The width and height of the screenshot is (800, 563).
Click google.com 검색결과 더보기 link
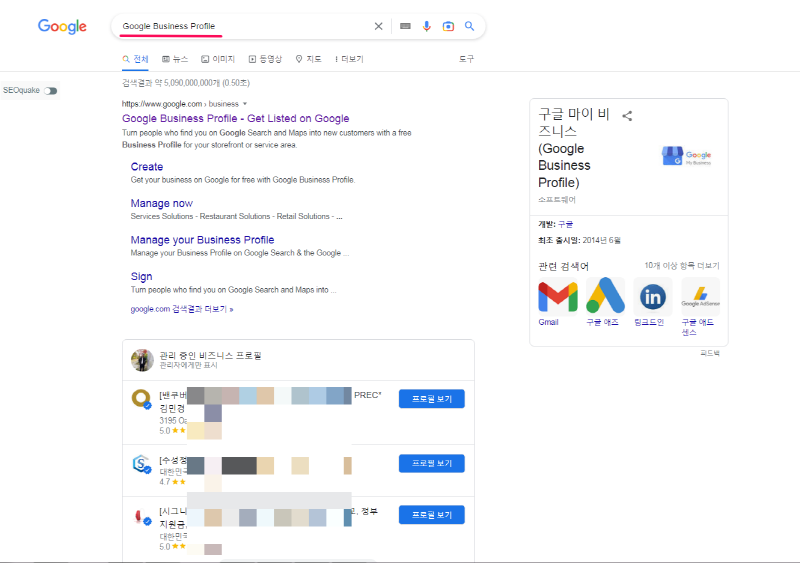tap(182, 309)
